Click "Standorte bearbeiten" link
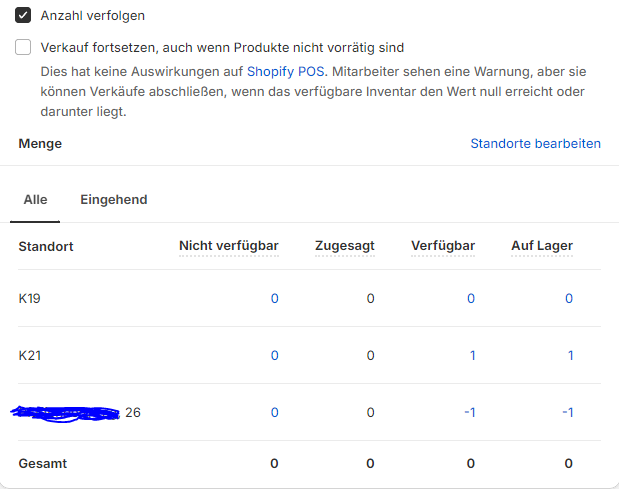Image resolution: width=619 pixels, height=489 pixels. click(x=535, y=144)
